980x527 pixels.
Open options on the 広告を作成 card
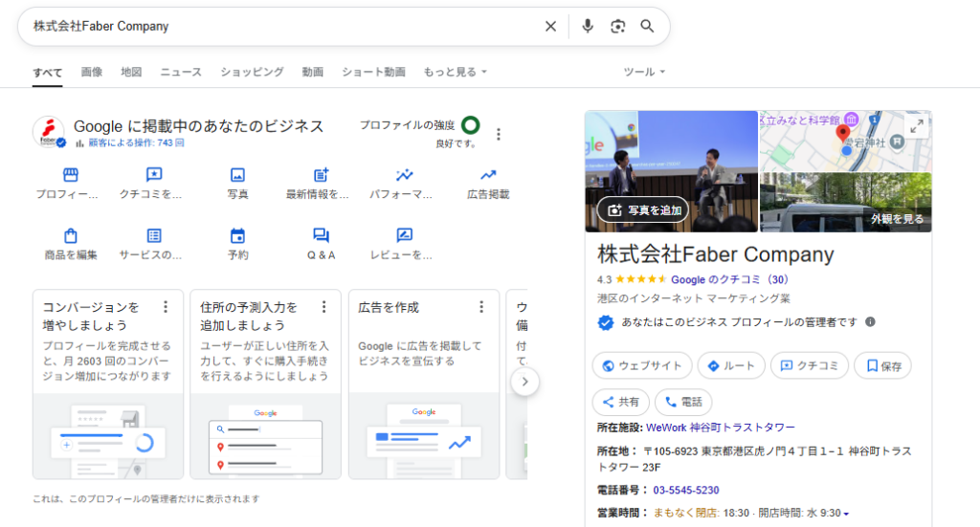click(x=481, y=307)
